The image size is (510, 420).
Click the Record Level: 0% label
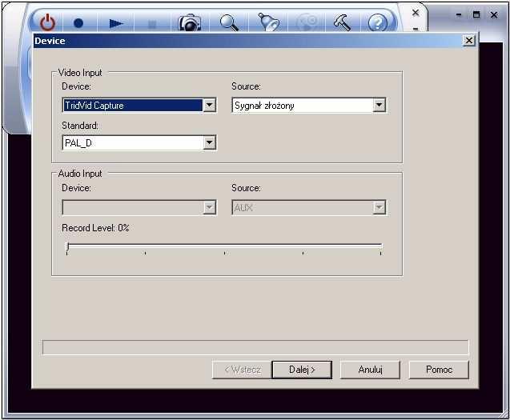coord(95,228)
